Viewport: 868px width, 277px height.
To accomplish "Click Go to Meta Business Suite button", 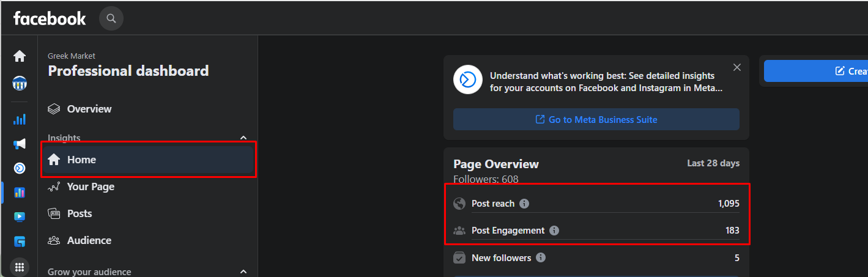I will [596, 119].
